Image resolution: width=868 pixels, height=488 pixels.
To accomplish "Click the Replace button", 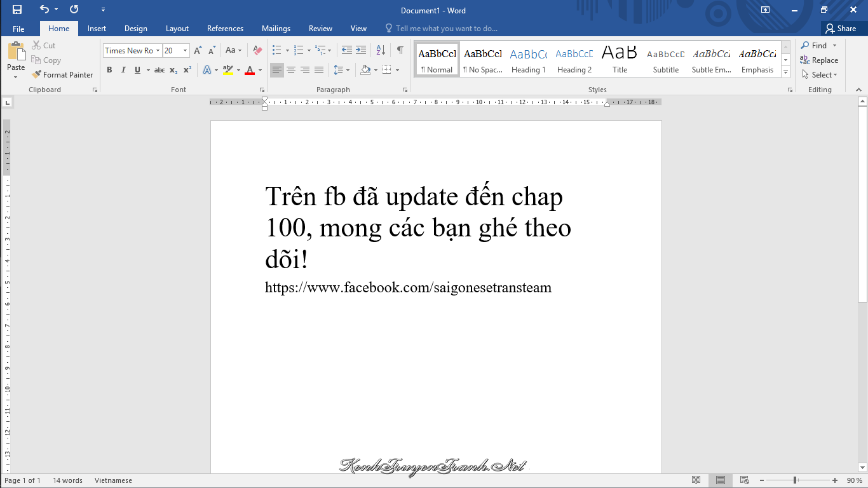I will coord(819,60).
